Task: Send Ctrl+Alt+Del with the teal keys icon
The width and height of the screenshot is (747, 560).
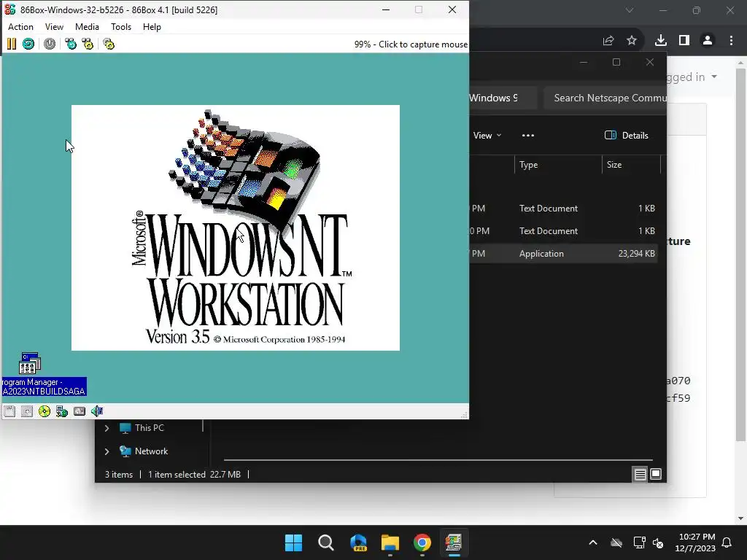Action: point(71,44)
